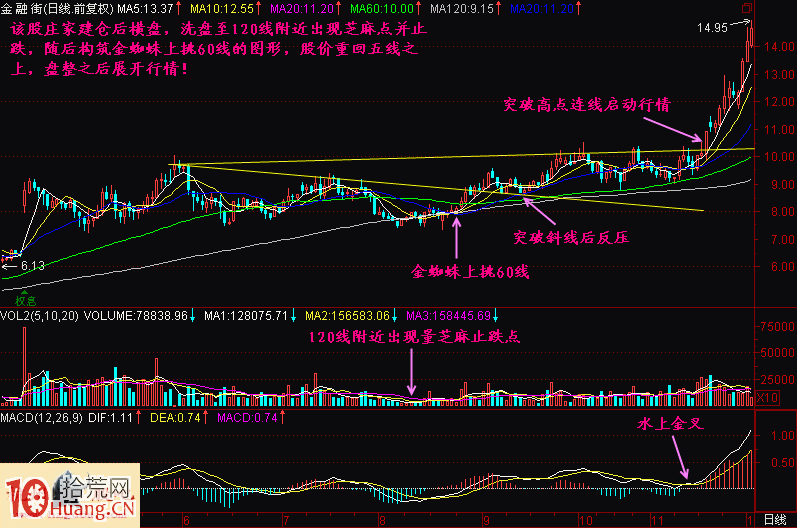The width and height of the screenshot is (797, 528).
Task: Click the MA5:13.37 indicator label
Action: [146, 9]
